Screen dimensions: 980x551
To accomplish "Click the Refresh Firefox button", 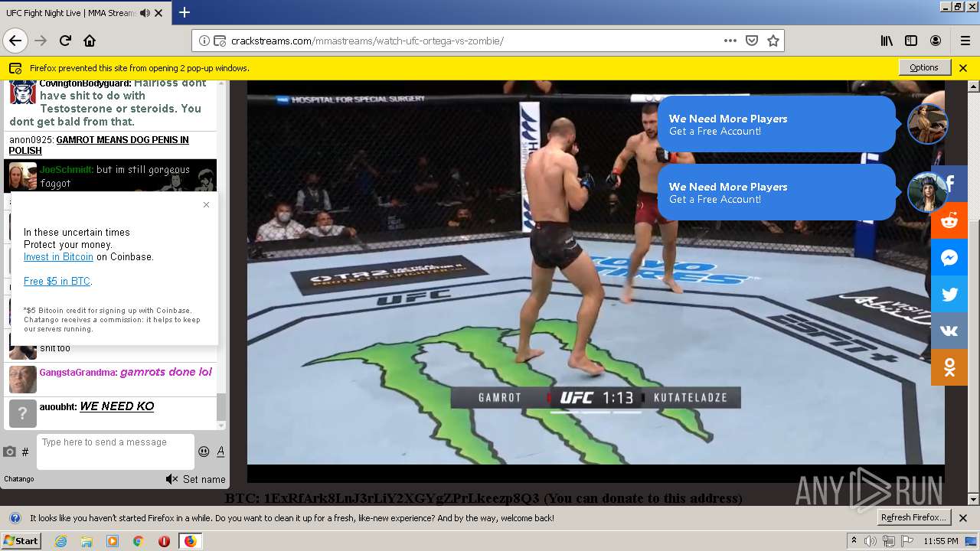I will pyautogui.click(x=914, y=518).
